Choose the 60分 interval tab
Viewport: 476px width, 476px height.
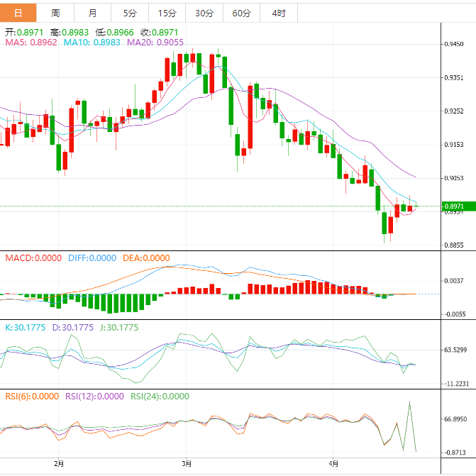tap(241, 13)
